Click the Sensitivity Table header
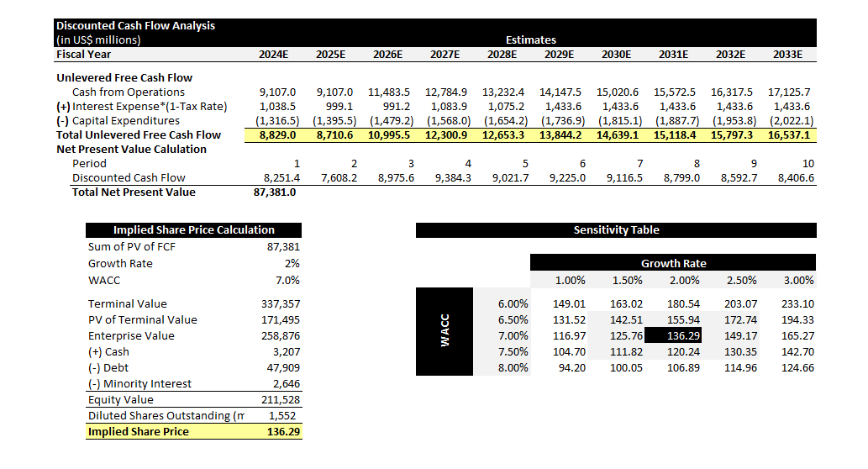Viewport: 868px width, 469px height. 616,229
